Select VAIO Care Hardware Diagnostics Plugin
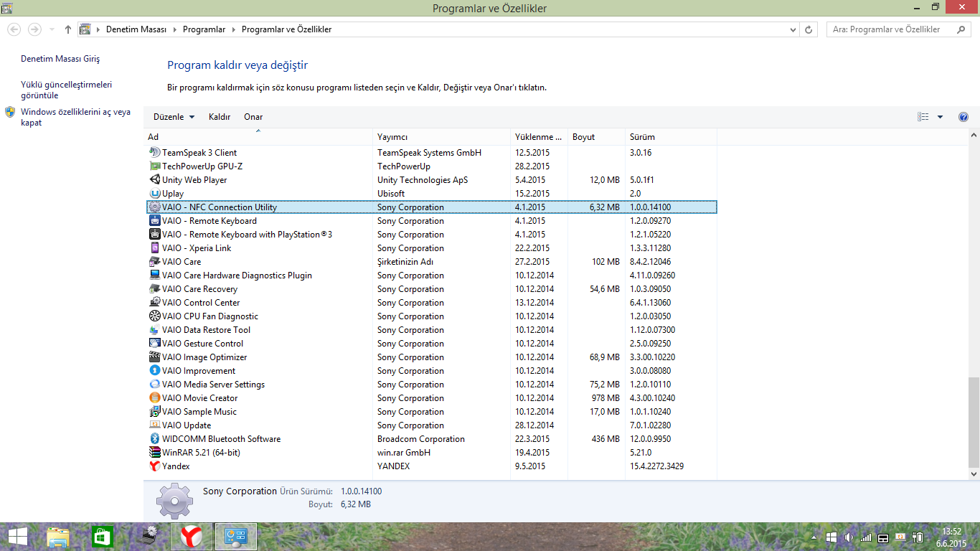This screenshot has width=980, height=551. point(431,275)
